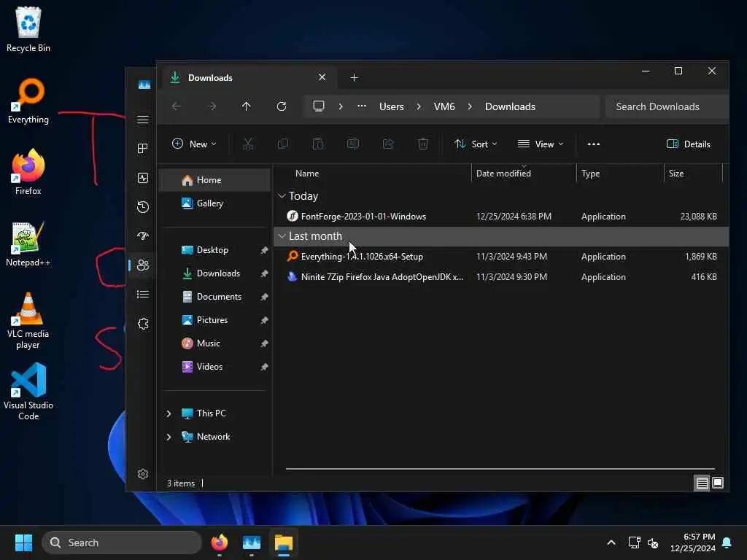Click the VM6 breadcrumb segment
747x560 pixels.
pos(444,106)
